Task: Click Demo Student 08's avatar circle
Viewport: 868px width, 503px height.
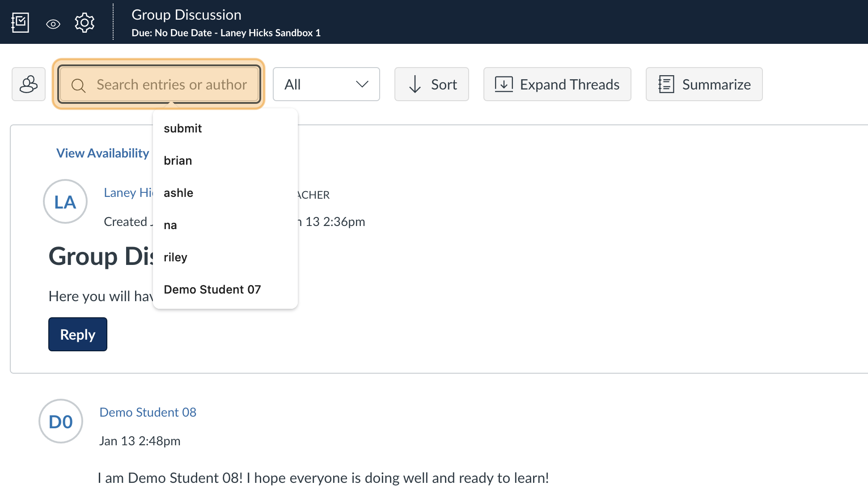Action: (x=60, y=421)
